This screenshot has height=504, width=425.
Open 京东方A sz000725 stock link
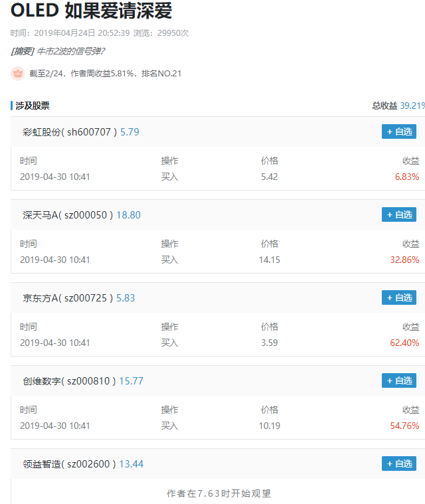pyautogui.click(x=68, y=298)
